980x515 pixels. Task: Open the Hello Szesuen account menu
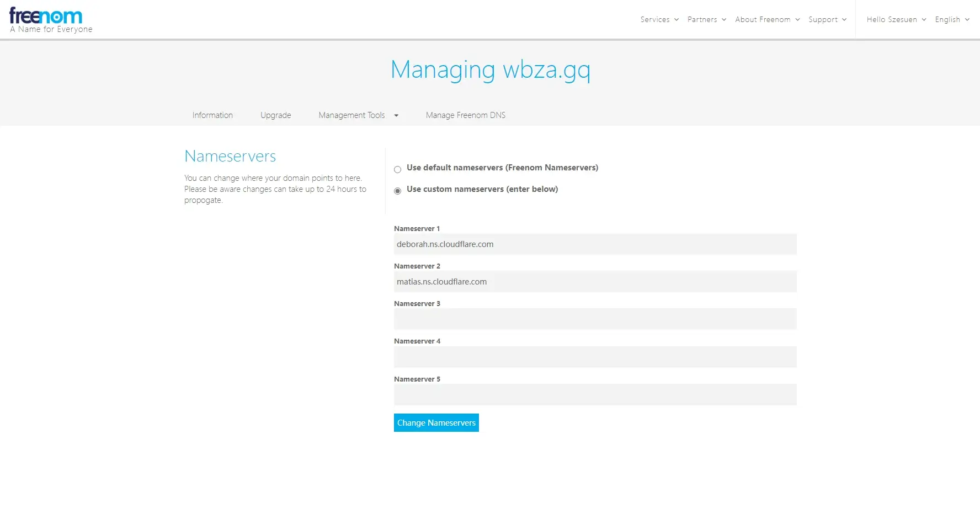(896, 20)
